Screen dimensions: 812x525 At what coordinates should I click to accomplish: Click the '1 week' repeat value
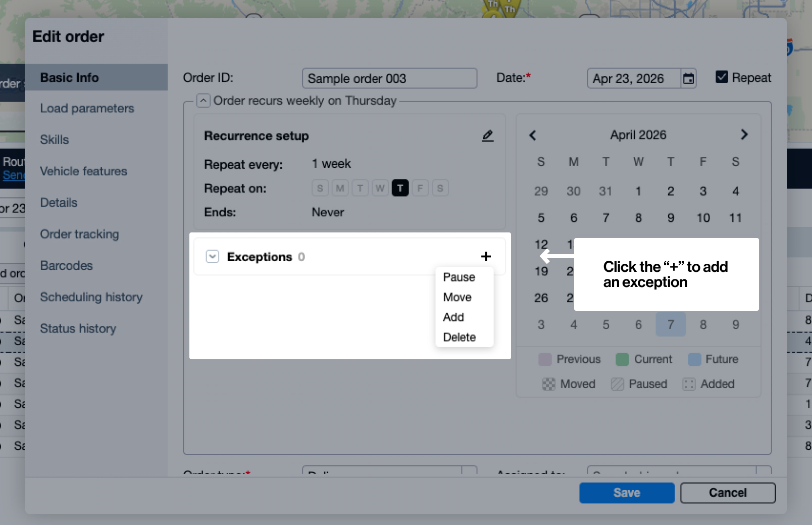tap(331, 164)
